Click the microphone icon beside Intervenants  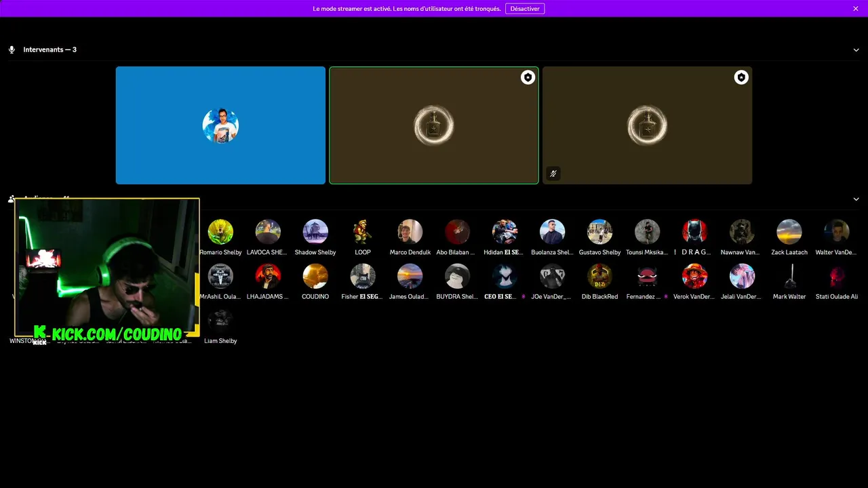pos(12,49)
